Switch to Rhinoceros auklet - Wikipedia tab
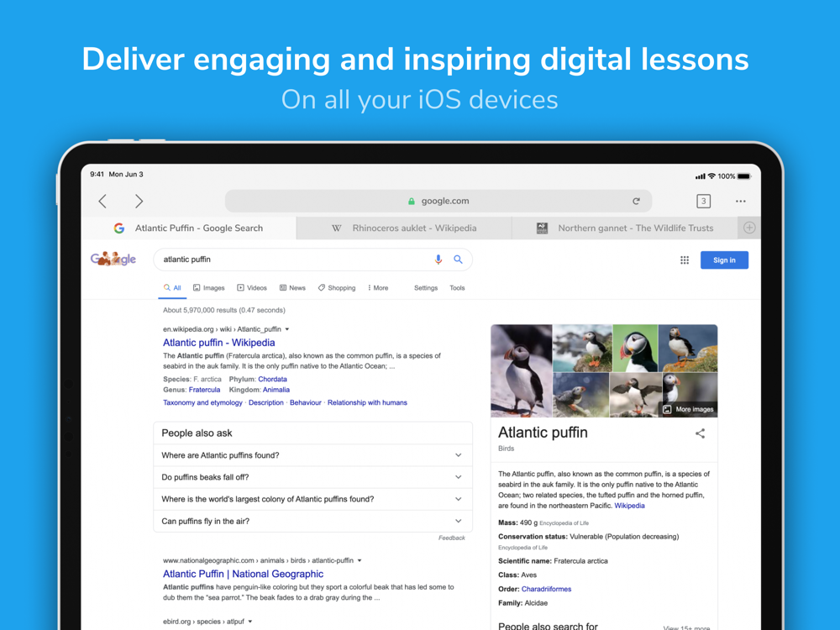The image size is (840, 630). click(x=404, y=228)
